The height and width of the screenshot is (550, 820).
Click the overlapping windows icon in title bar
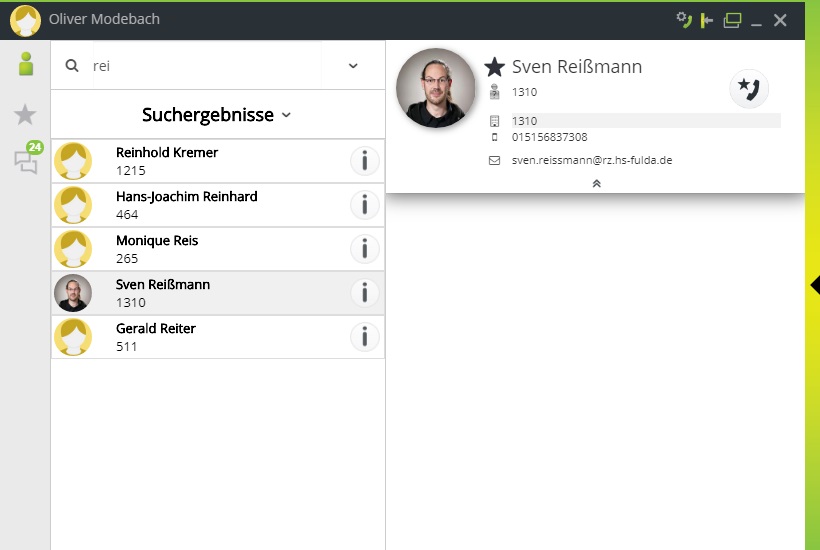click(x=733, y=20)
